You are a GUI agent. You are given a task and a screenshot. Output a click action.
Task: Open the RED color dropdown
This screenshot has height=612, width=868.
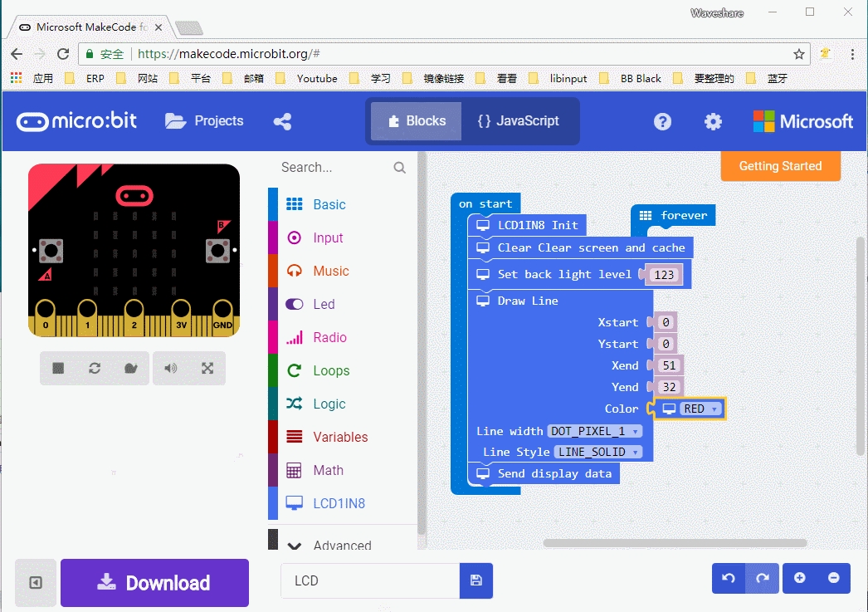pos(701,409)
